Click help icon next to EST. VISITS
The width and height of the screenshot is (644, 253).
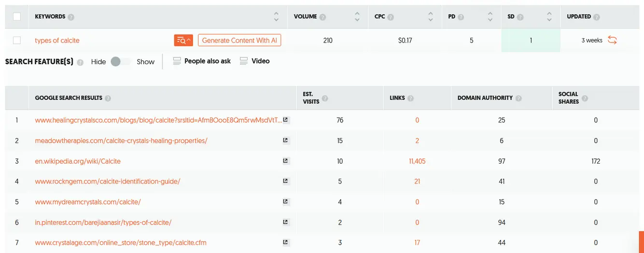[x=325, y=98]
